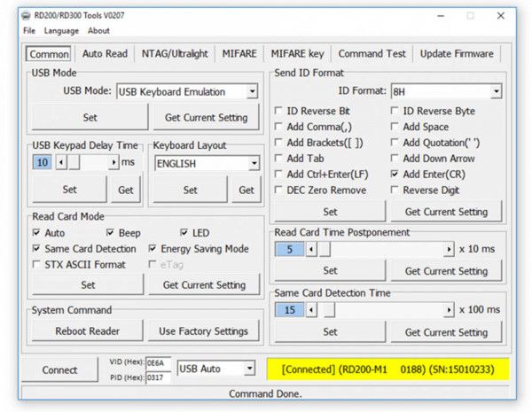This screenshot has width=532, height=412.
Task: Enable Add Space checkbox
Action: 395,127
